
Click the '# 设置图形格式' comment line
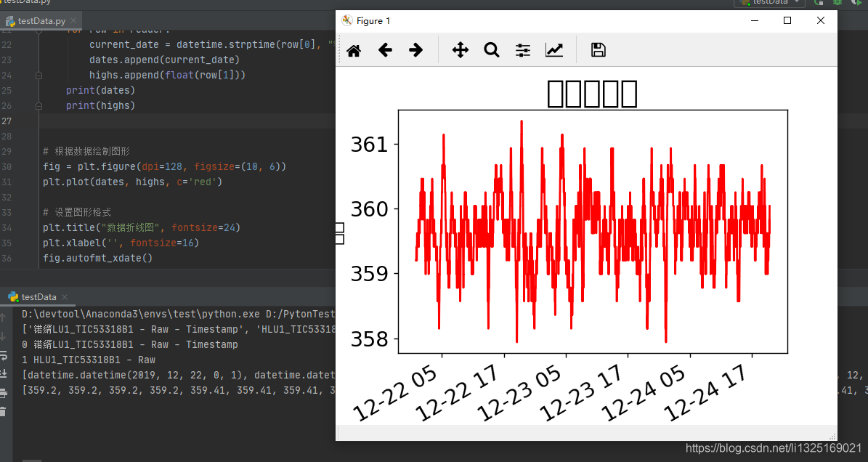click(77, 212)
